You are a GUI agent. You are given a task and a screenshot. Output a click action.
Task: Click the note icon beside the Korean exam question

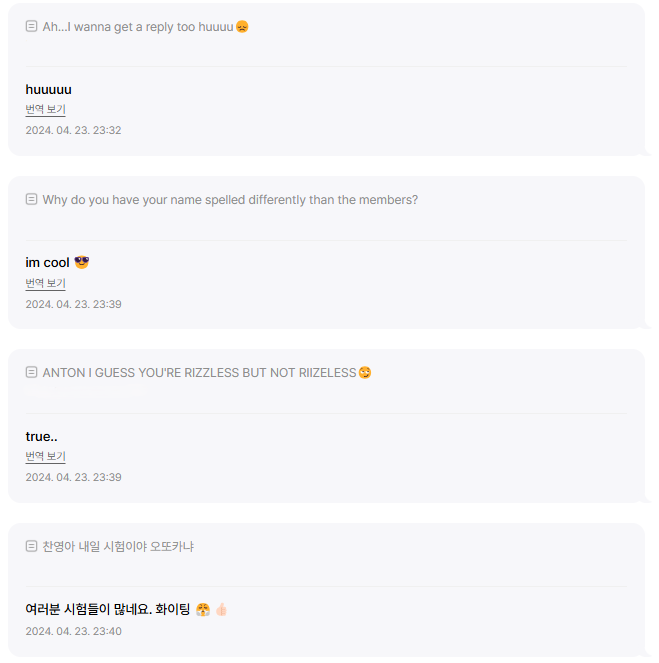tap(32, 546)
